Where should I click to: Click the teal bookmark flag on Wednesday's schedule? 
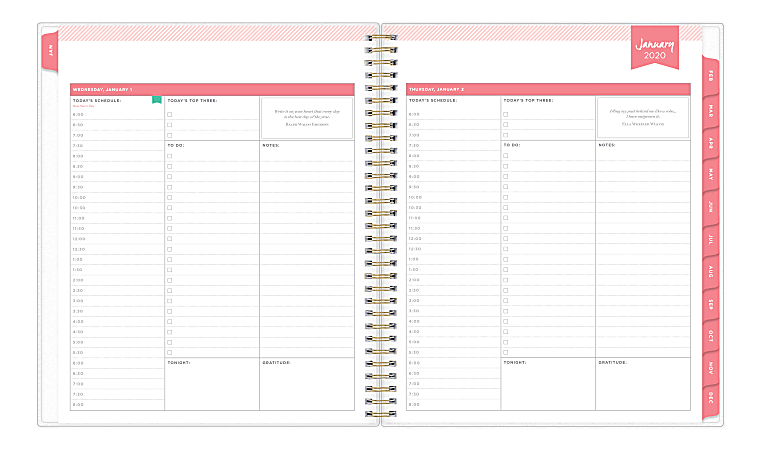click(x=157, y=99)
